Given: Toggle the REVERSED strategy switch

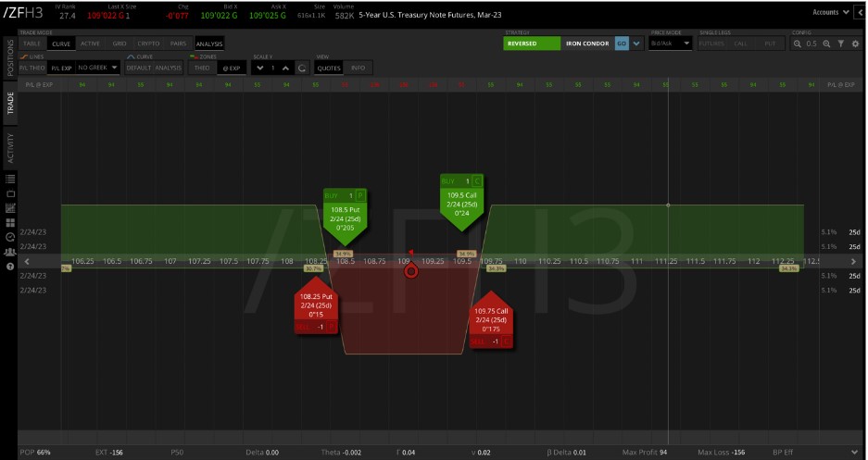Looking at the screenshot, I should [x=532, y=44].
